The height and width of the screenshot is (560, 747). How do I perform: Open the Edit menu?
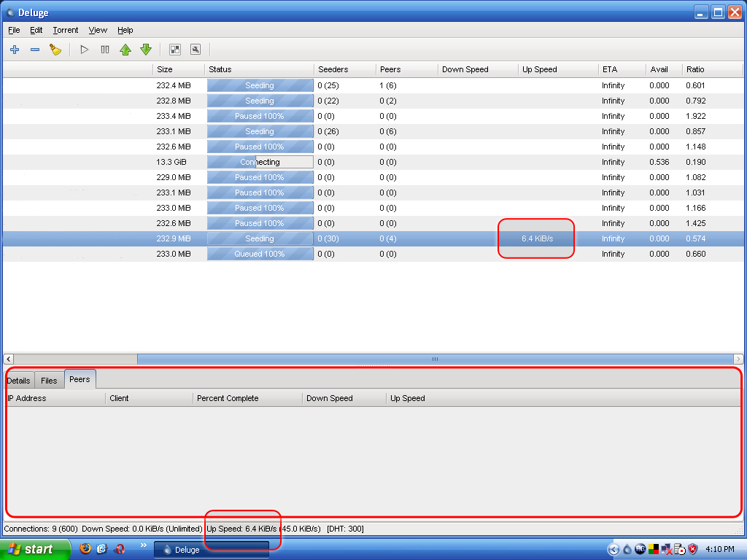[x=36, y=30]
